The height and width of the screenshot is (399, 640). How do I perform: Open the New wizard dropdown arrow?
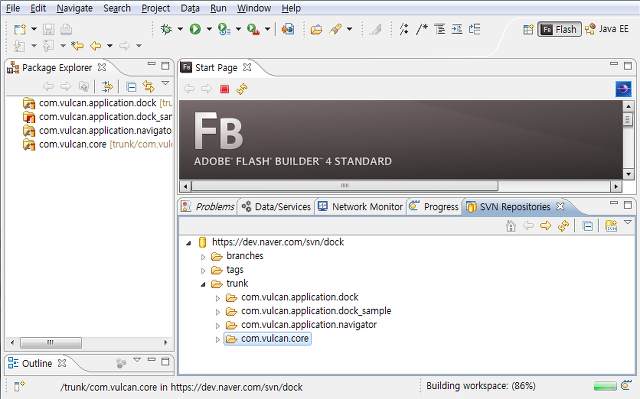click(x=34, y=29)
